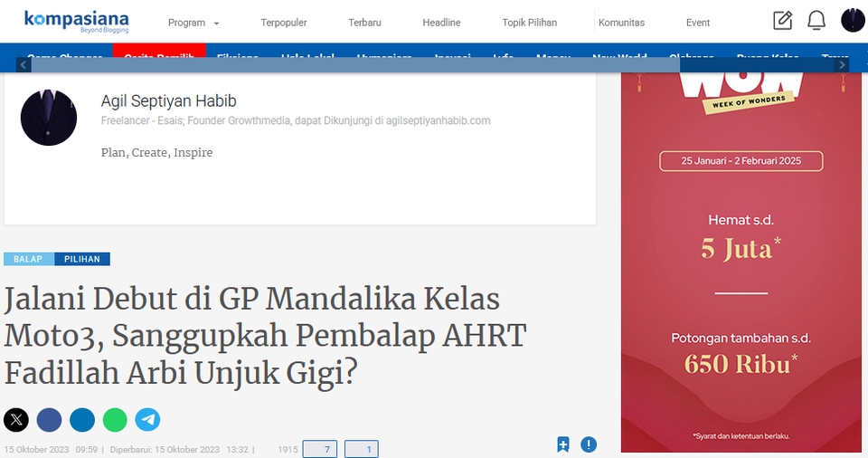Share article on X (Twitter)
The height and width of the screenshot is (458, 868).
click(16, 420)
